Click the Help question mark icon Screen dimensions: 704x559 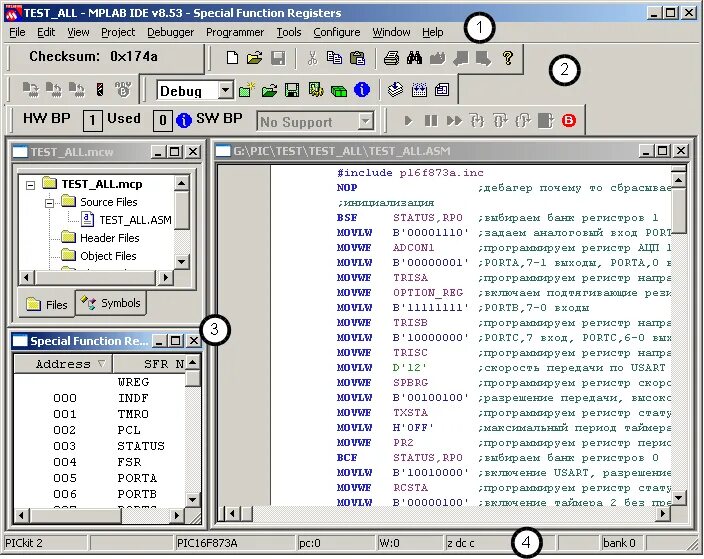(508, 58)
